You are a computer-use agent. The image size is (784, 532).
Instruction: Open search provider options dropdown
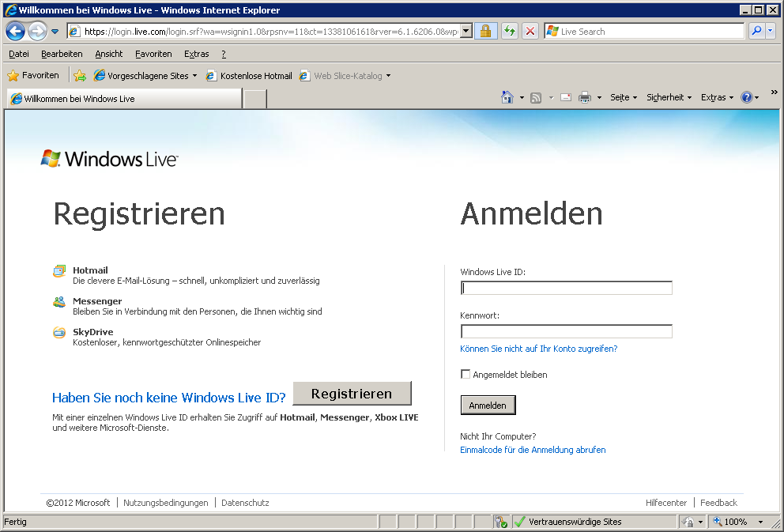pos(771,31)
